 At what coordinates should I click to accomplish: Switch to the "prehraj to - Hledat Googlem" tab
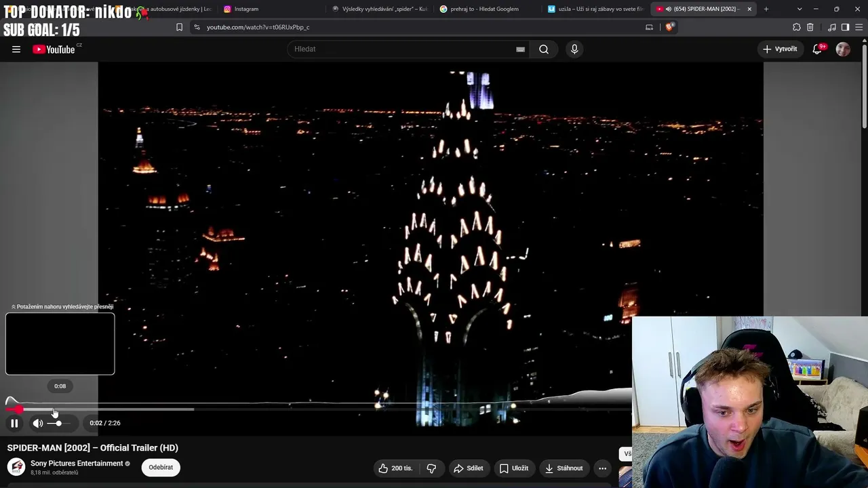(488, 9)
